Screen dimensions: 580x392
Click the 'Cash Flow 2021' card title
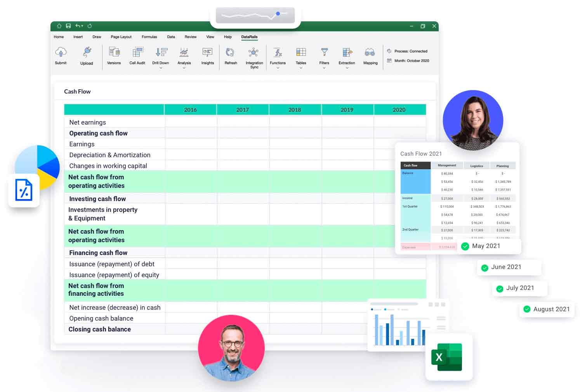pyautogui.click(x=421, y=154)
